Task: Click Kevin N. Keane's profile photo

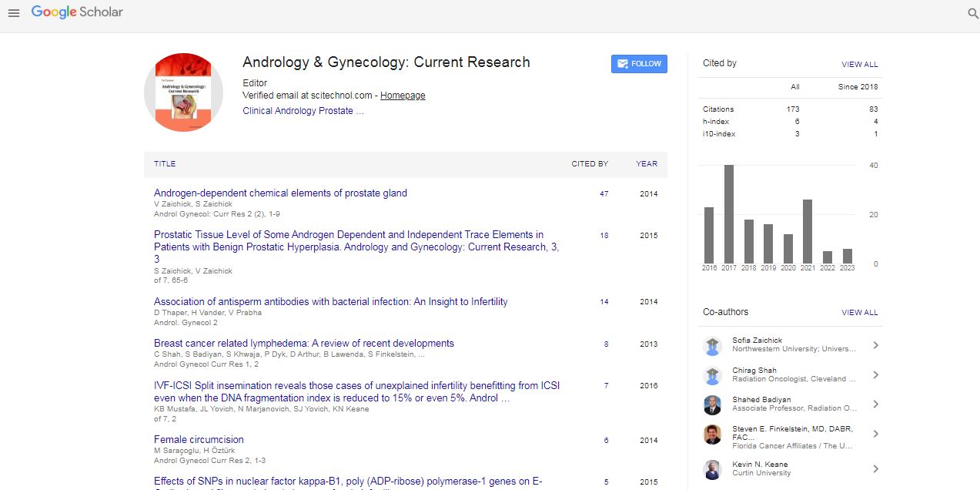Action: pos(712,469)
